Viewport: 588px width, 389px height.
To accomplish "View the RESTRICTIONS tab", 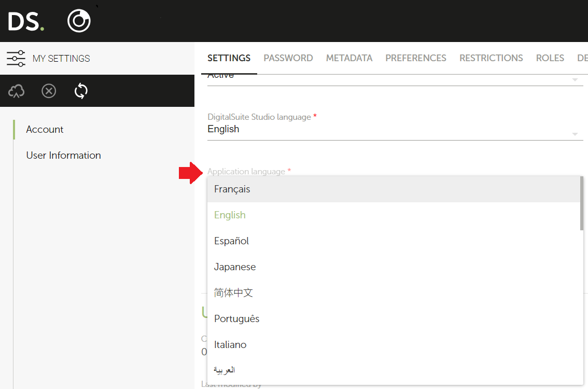I will click(491, 58).
